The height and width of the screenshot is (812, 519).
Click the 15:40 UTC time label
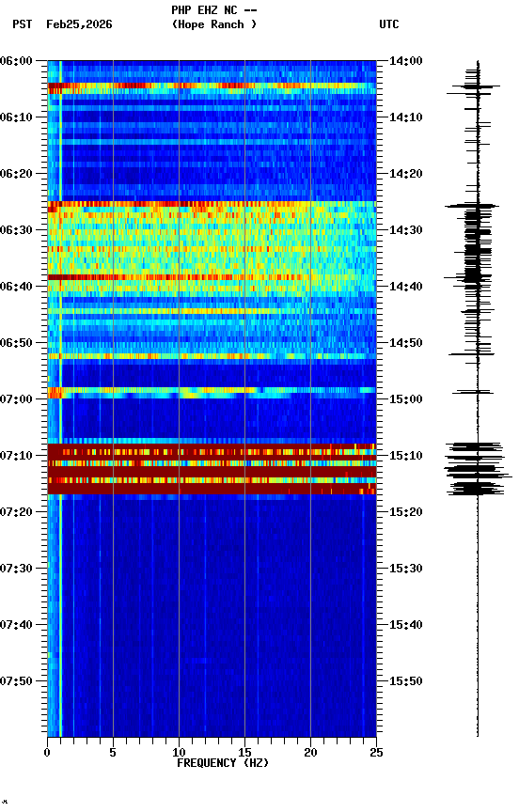[x=406, y=625]
